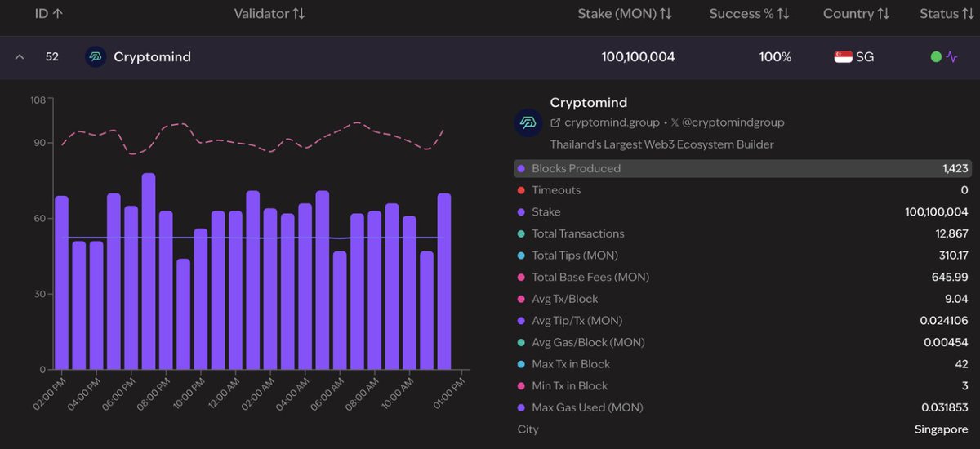This screenshot has width=980, height=449.
Task: Click the 1,423 blocks produced value
Action: coord(955,168)
